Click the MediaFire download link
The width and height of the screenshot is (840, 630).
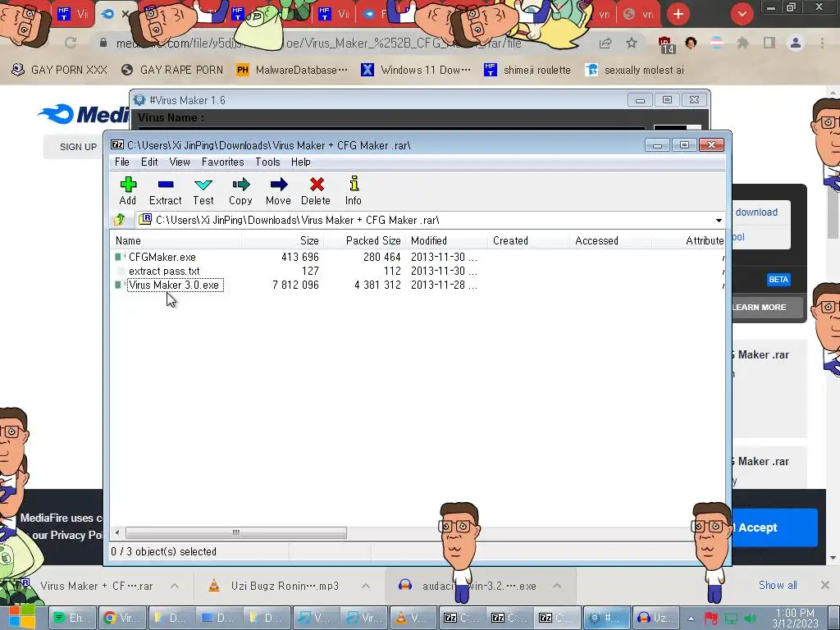756,212
